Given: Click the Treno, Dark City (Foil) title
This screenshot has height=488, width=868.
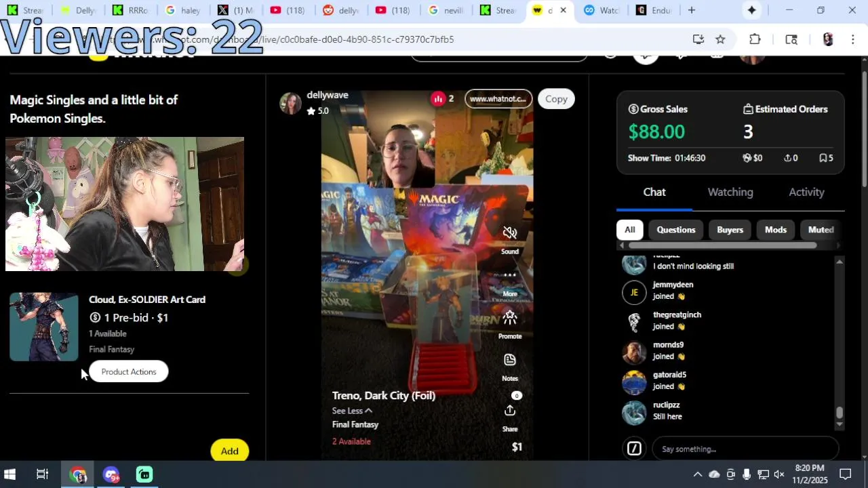Looking at the screenshot, I should coord(384,395).
